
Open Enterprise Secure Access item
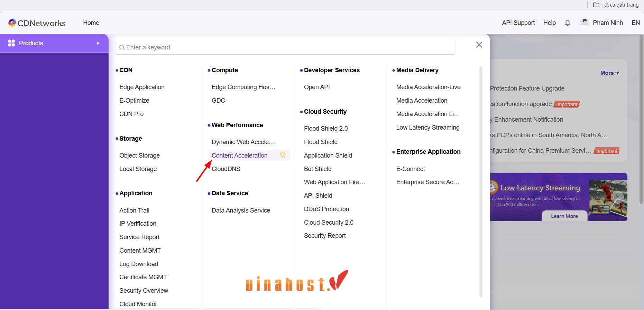click(428, 182)
